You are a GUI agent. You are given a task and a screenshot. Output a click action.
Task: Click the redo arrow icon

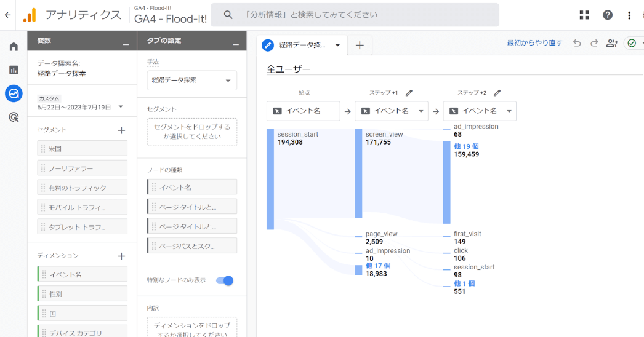pos(594,43)
